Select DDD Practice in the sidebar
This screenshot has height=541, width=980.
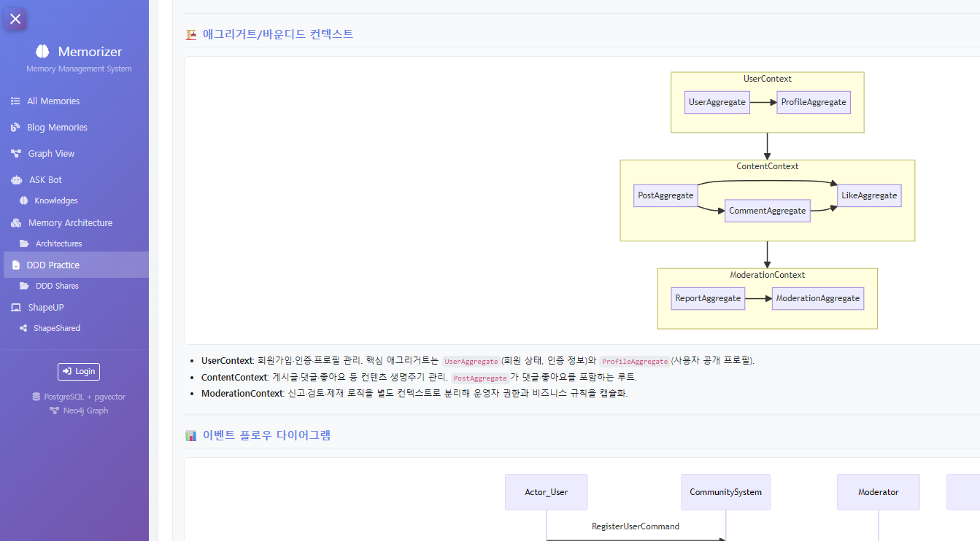tap(53, 265)
